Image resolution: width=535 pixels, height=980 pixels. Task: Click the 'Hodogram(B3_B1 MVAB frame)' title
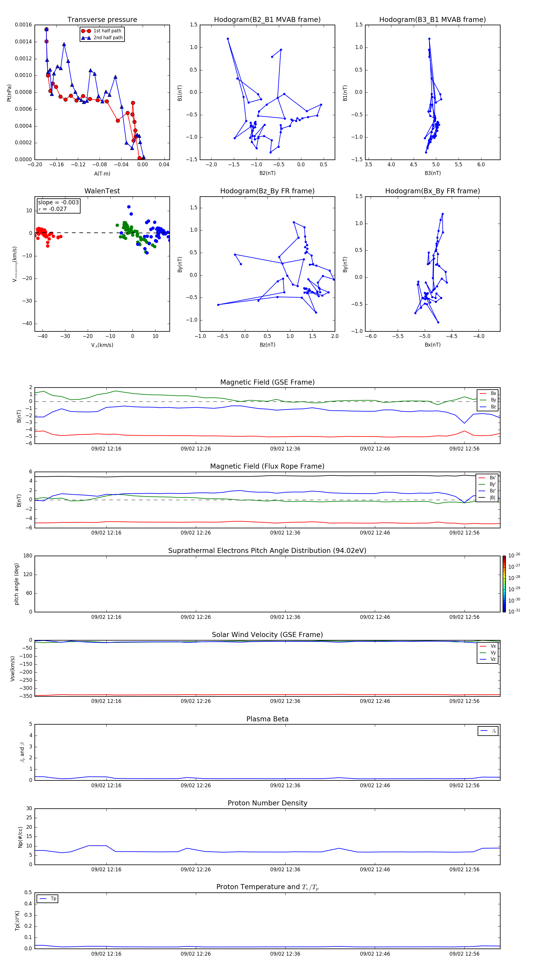(x=432, y=19)
